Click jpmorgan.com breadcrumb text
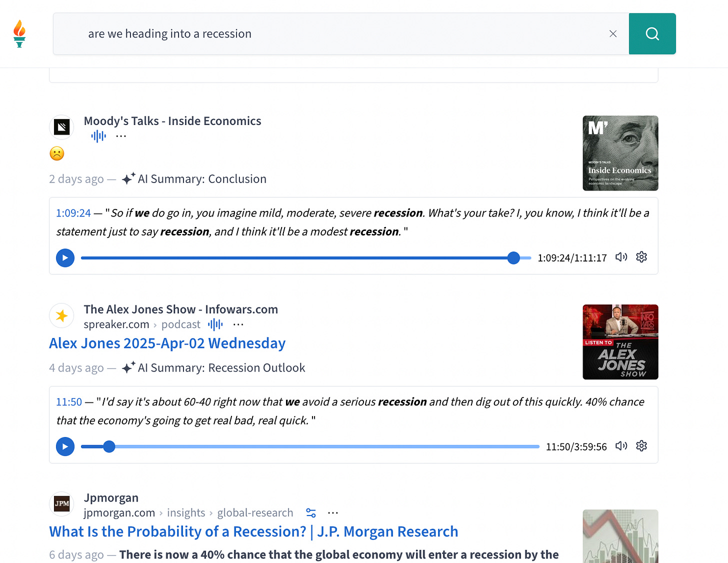 tap(119, 513)
